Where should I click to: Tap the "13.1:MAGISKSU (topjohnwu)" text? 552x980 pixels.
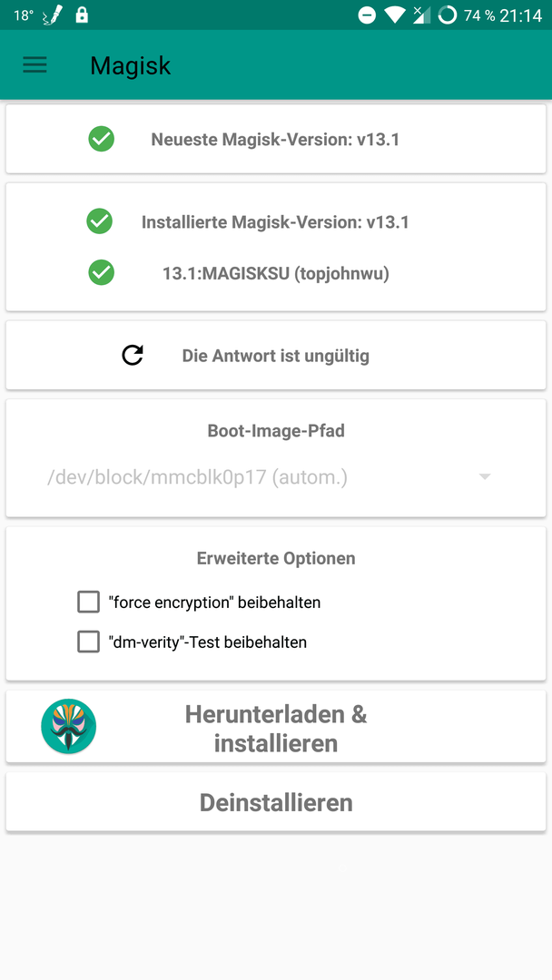276,273
